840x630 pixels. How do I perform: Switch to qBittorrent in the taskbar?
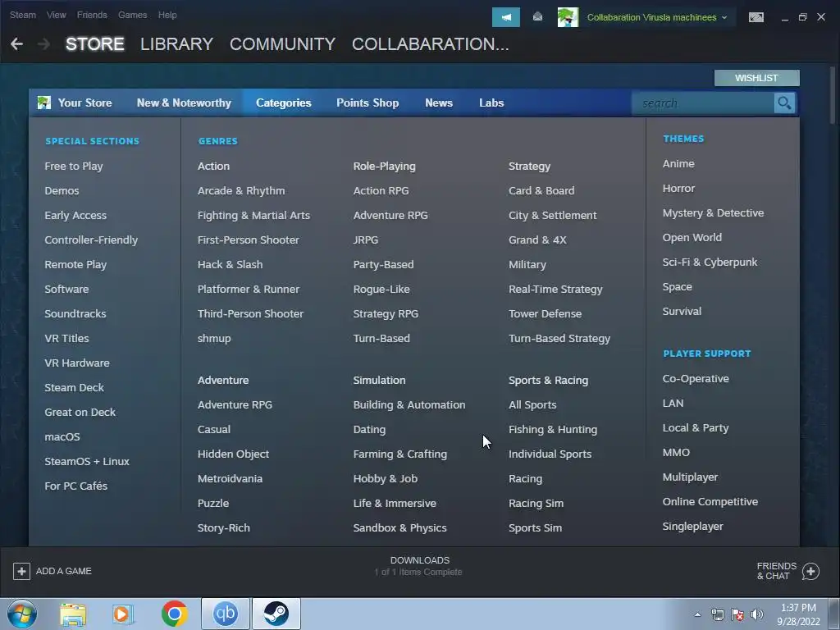pyautogui.click(x=225, y=614)
